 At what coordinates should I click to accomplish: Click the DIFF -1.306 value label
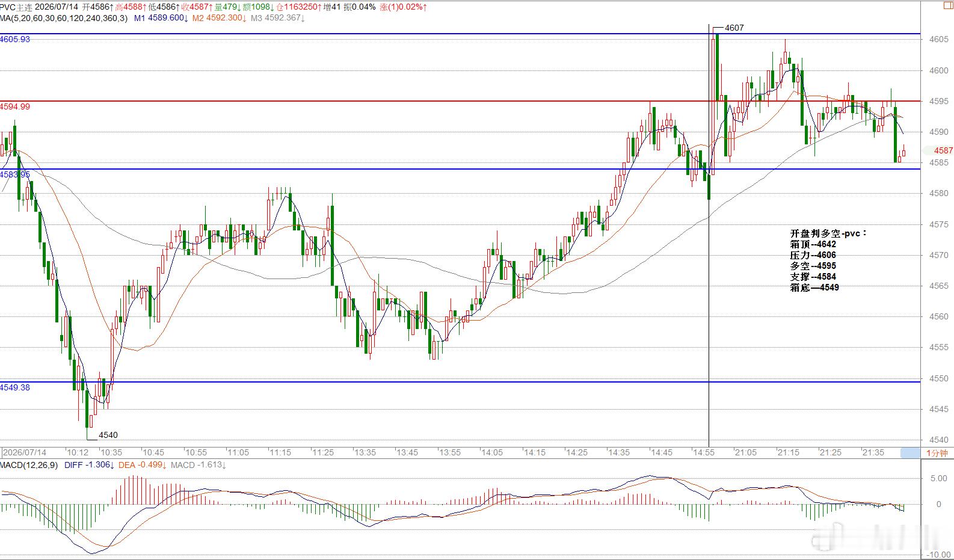tap(88, 465)
